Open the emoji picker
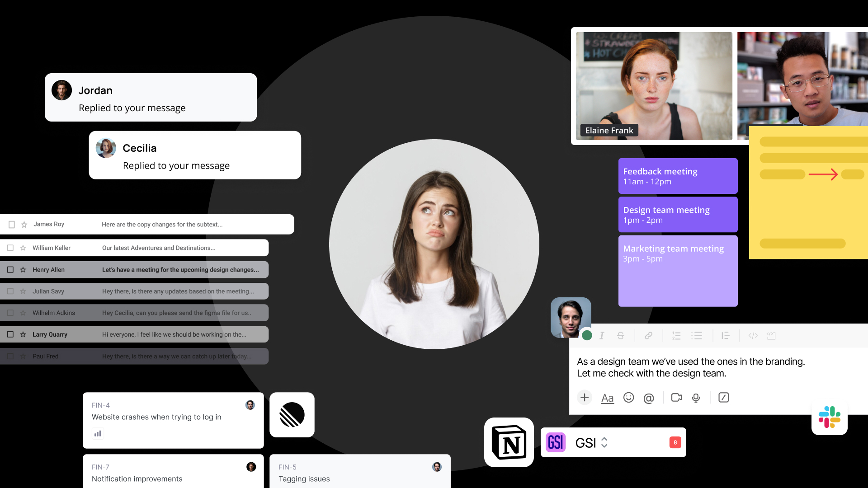868x488 pixels. [x=628, y=397]
